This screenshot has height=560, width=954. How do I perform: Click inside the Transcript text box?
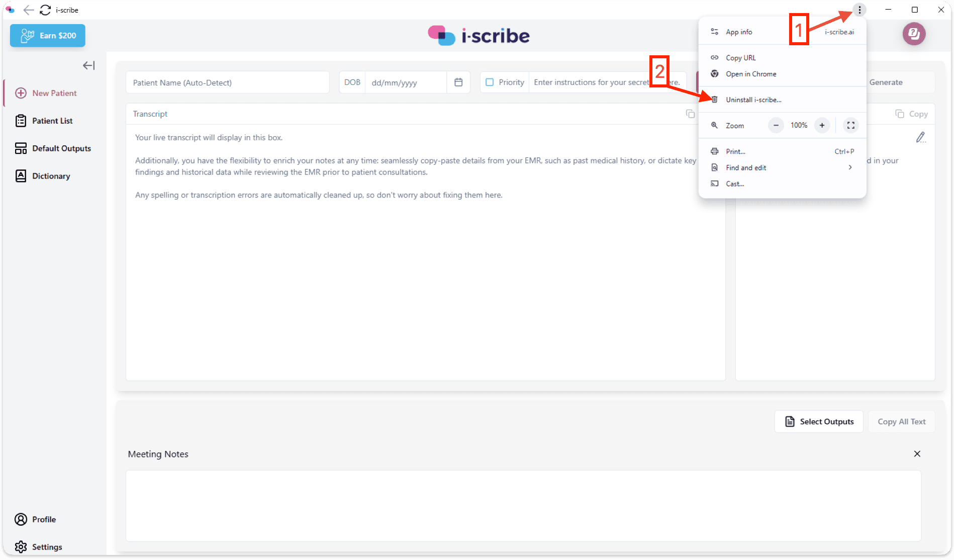tap(425, 252)
